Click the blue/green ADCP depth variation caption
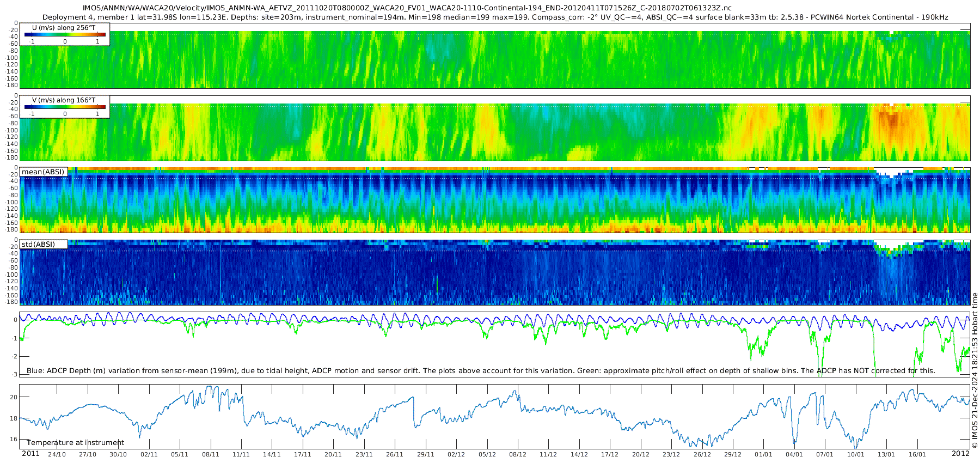Viewport: 980px width, 463px height. 481,371
